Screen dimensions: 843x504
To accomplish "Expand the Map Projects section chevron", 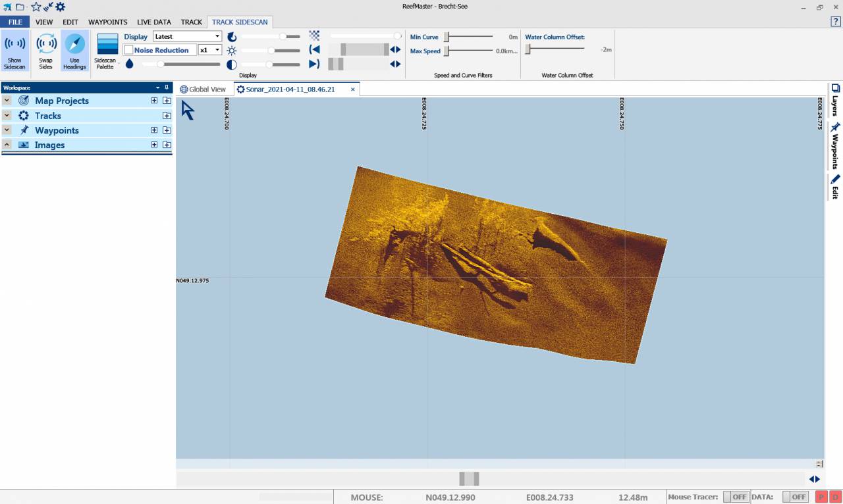I will [x=7, y=101].
